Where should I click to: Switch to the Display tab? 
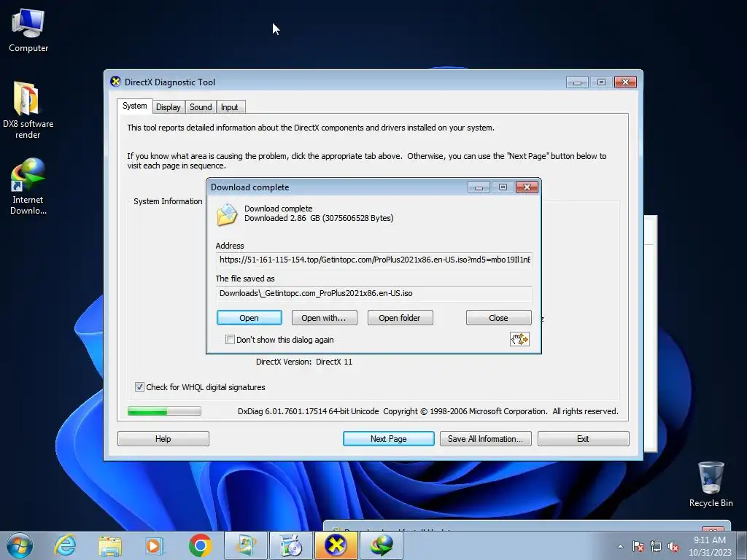(169, 107)
